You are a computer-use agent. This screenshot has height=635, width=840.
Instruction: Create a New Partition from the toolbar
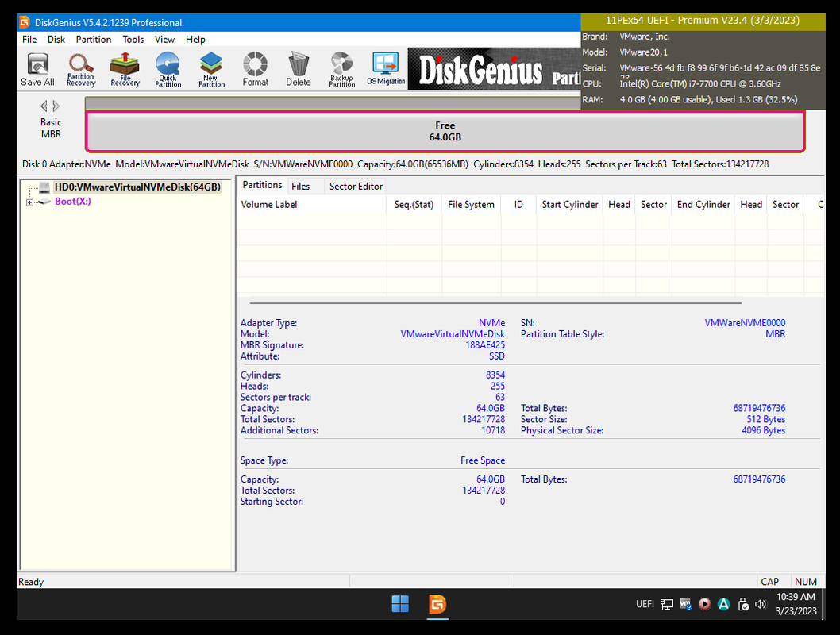212,70
